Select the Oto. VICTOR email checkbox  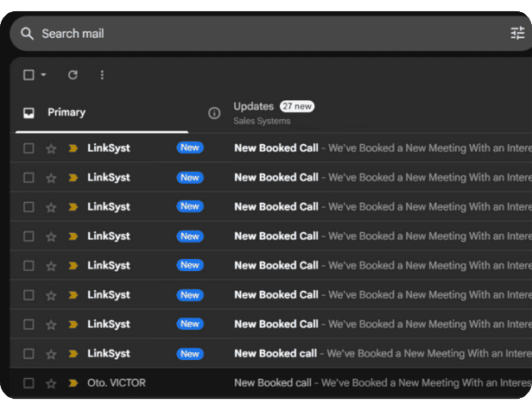tap(28, 383)
